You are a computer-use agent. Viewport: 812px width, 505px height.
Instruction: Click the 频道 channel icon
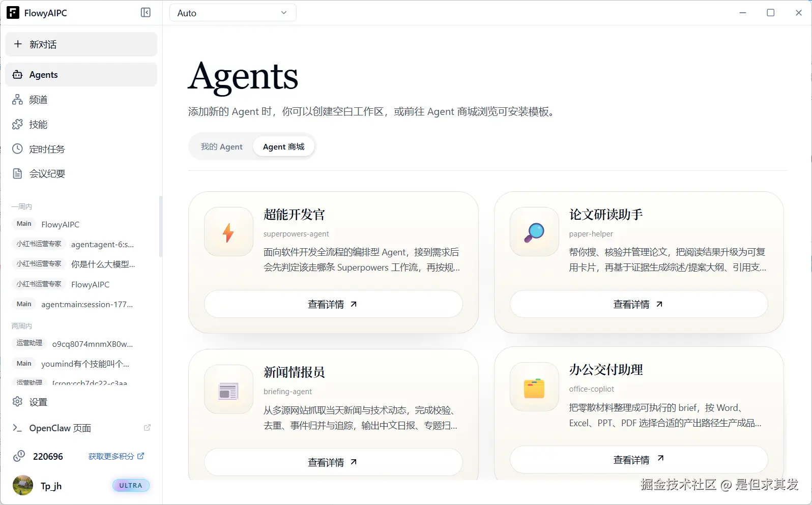[17, 100]
